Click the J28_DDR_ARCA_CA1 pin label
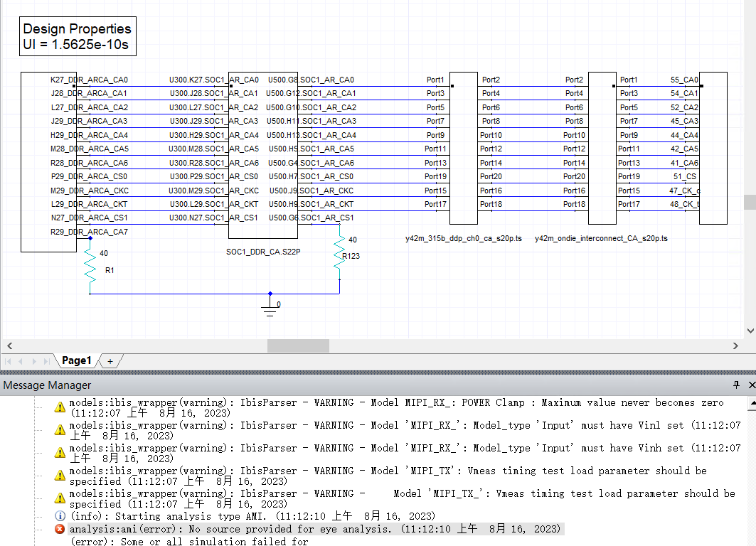The image size is (756, 546). coord(89,93)
